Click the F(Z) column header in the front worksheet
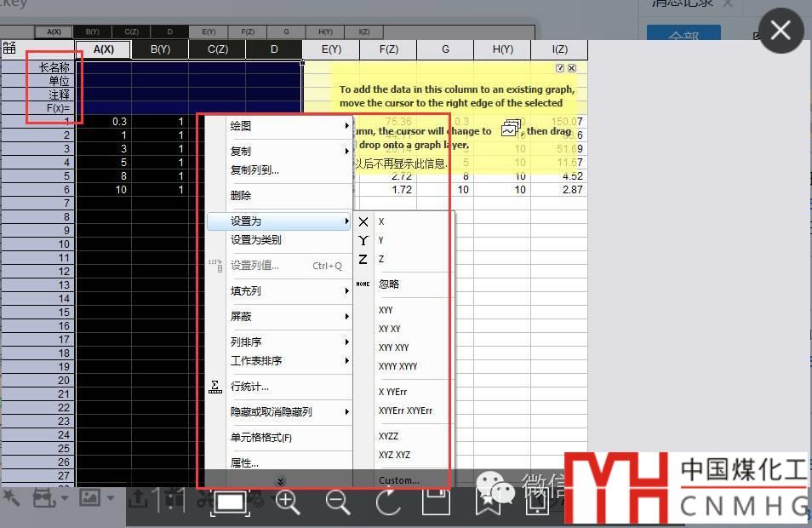Screen dimensions: 812x528 388,49
